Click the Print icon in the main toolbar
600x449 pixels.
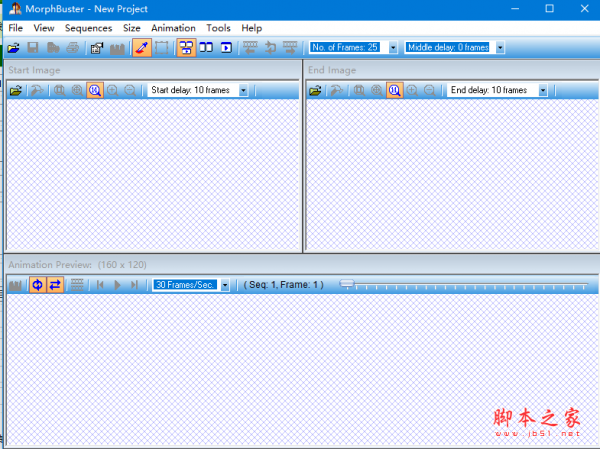pyautogui.click(x=73, y=48)
